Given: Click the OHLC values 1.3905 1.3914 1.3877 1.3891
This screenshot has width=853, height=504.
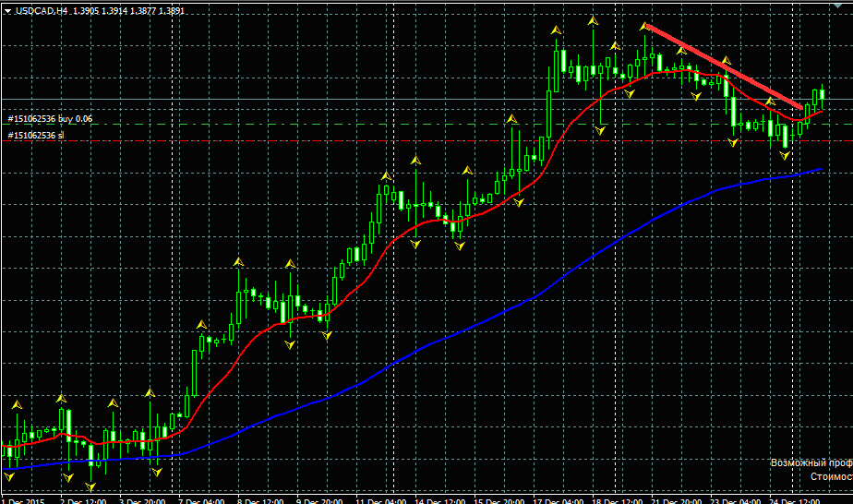Looking at the screenshot, I should click(129, 11).
